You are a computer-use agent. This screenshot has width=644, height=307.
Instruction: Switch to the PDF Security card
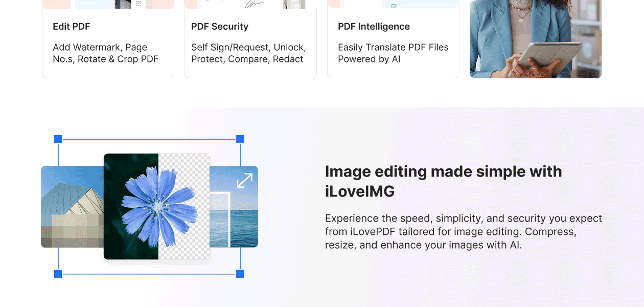click(250, 41)
